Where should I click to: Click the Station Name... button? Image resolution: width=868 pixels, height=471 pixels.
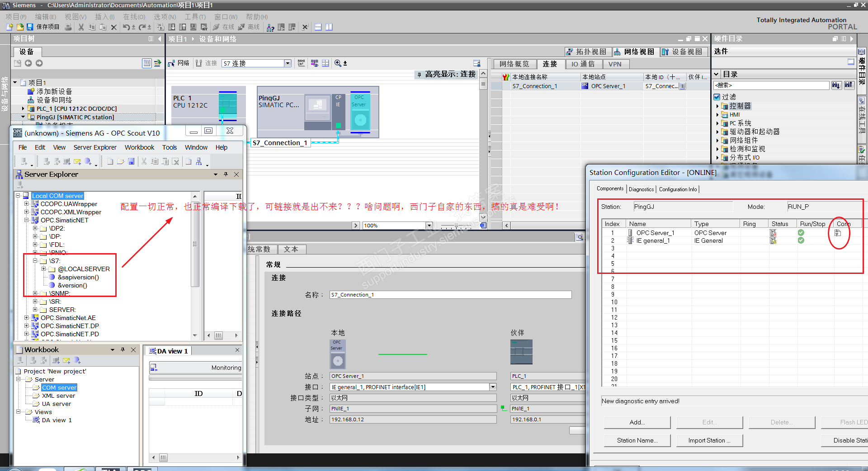click(637, 440)
